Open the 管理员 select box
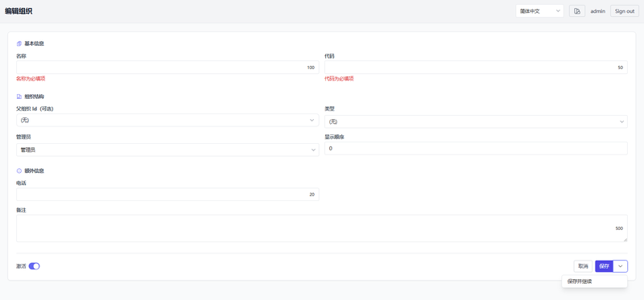 (167, 150)
